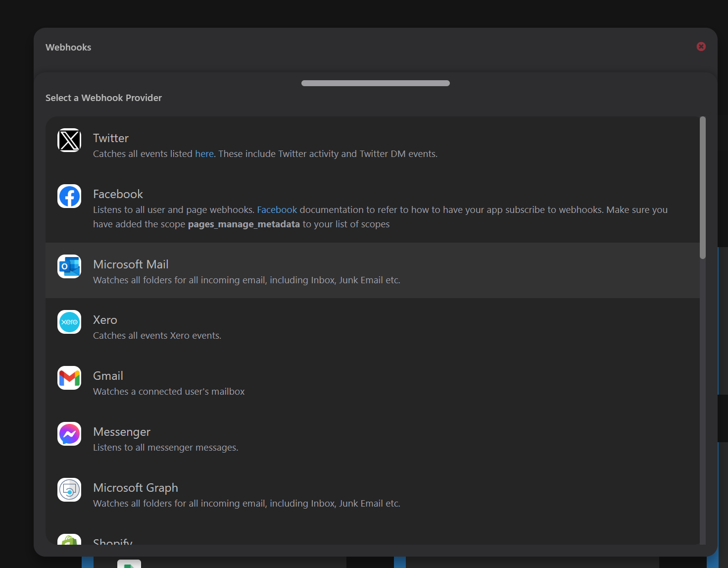Click the Messenger chat bubble icon
Screen dimensions: 728x568
(69, 434)
